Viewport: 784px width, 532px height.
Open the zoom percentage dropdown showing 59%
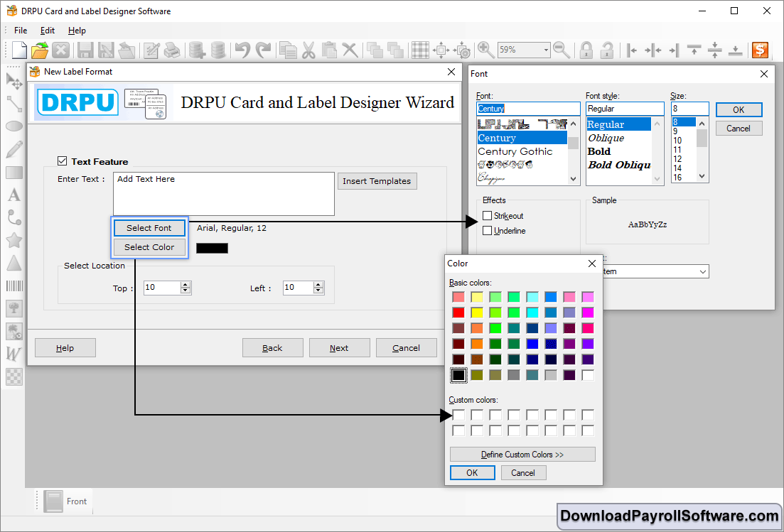pyautogui.click(x=545, y=50)
